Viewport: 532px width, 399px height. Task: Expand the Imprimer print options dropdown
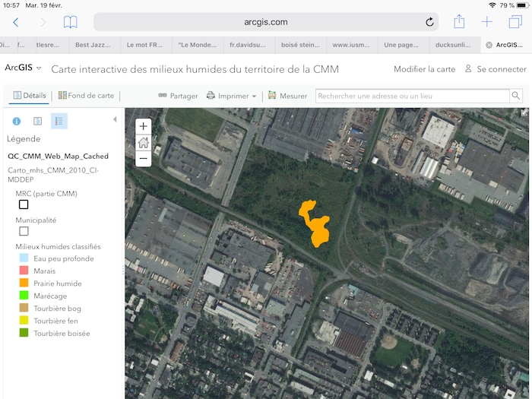(x=254, y=97)
